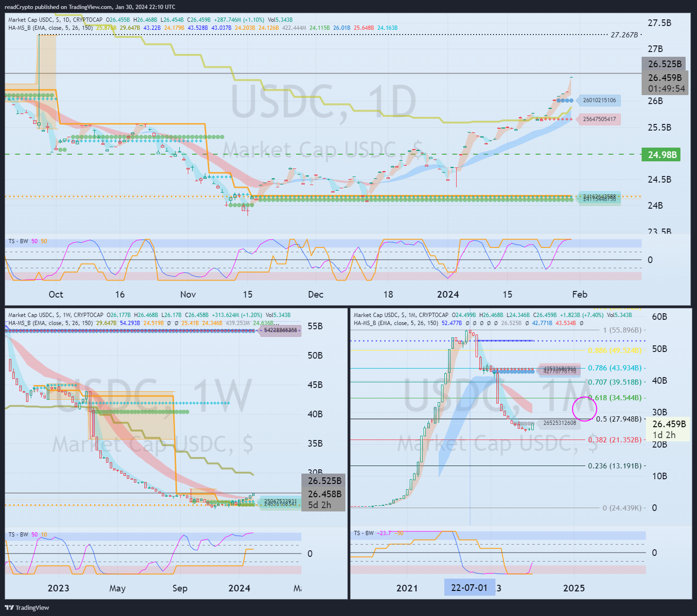Select the 26.459B current price tag on the 1D chart

(665, 78)
